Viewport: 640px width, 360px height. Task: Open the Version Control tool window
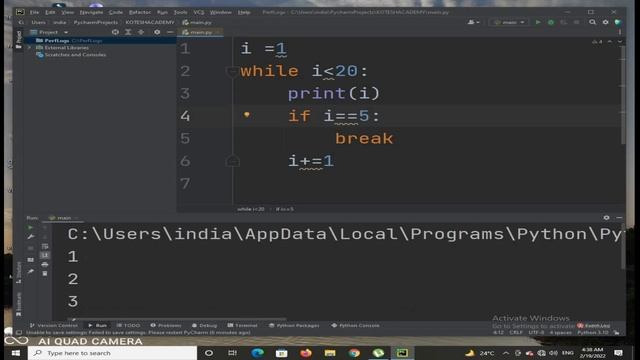(53, 325)
